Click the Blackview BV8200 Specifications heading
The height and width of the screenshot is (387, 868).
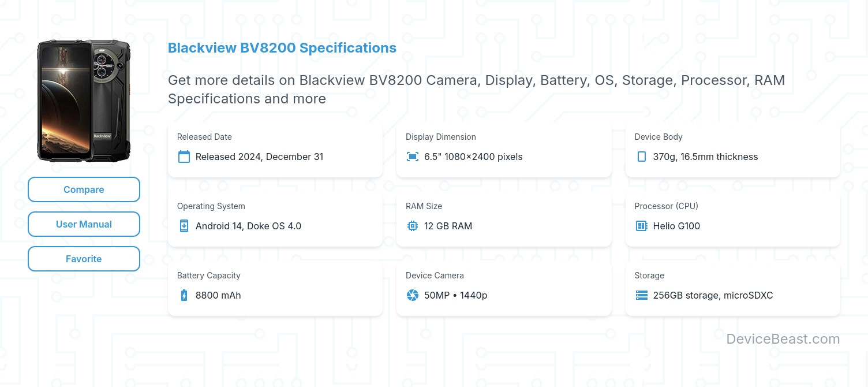pyautogui.click(x=282, y=48)
